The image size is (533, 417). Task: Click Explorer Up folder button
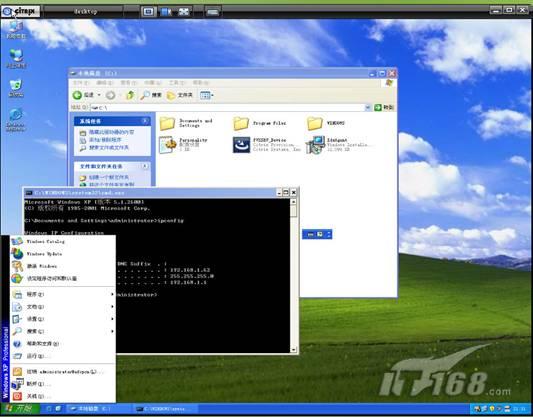[130, 95]
